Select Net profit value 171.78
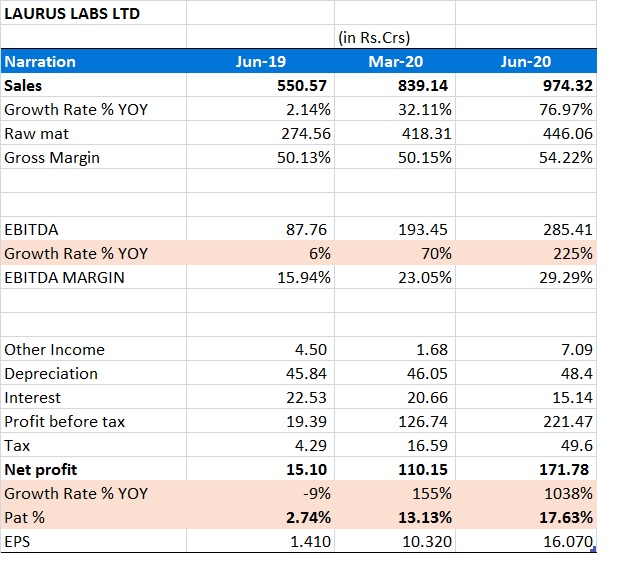Screen dimensions: 618x564 (526, 470)
